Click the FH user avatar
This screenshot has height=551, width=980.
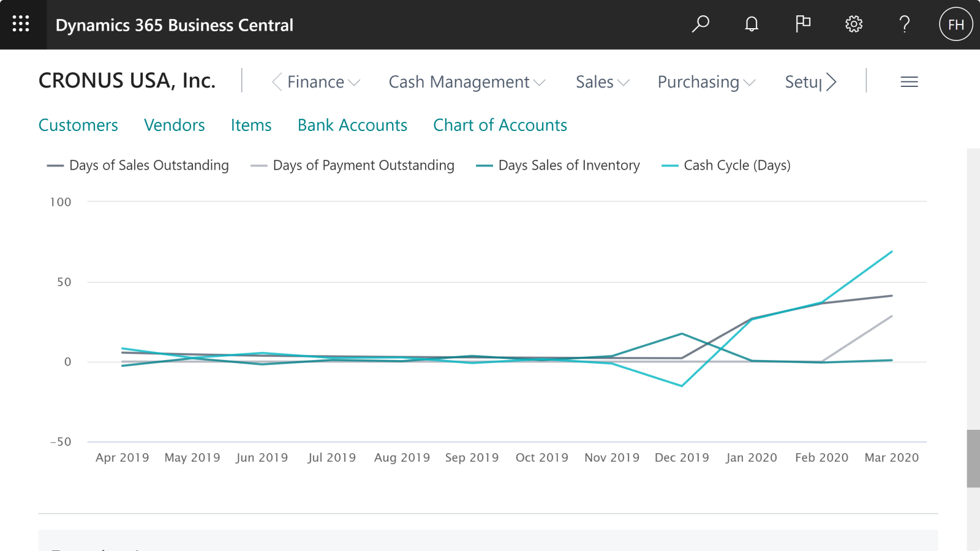[955, 24]
